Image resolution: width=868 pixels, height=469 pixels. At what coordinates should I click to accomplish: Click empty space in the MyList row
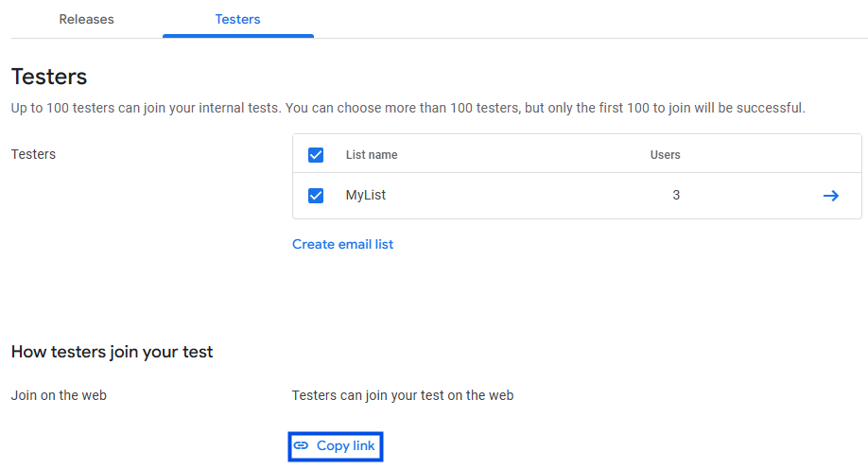520,196
